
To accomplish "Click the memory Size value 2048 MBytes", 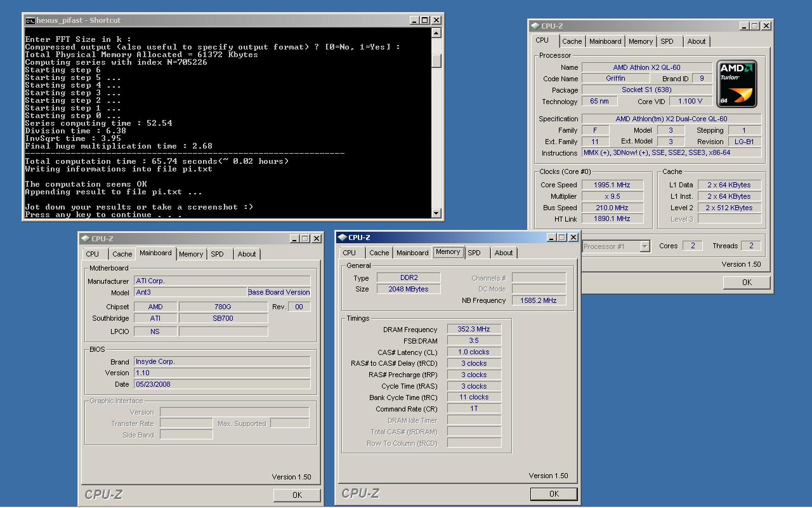I will 409,289.
